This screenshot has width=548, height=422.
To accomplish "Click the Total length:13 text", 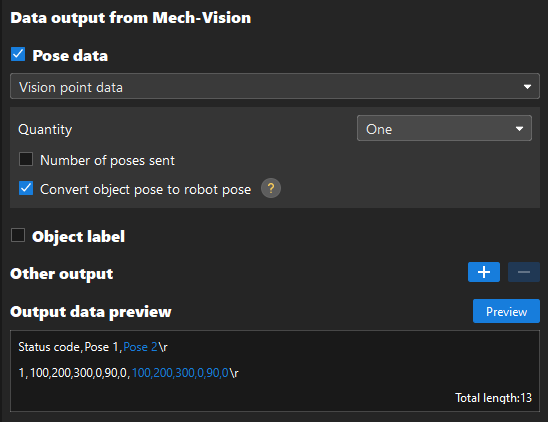I will [x=493, y=398].
